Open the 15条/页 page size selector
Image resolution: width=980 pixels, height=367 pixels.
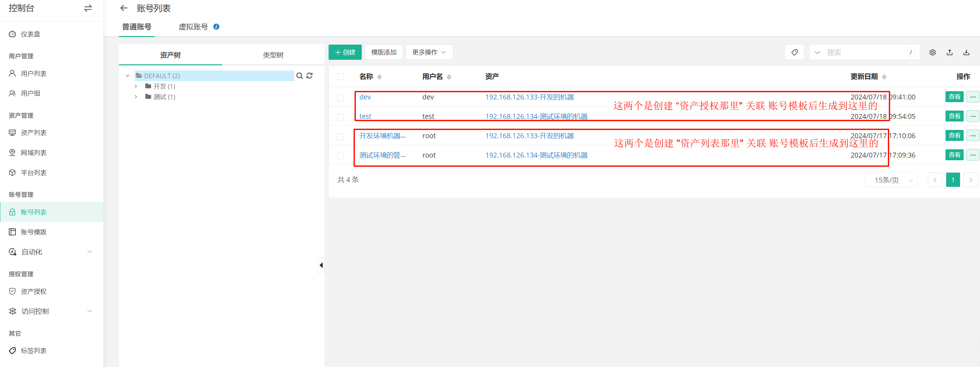[x=890, y=180]
